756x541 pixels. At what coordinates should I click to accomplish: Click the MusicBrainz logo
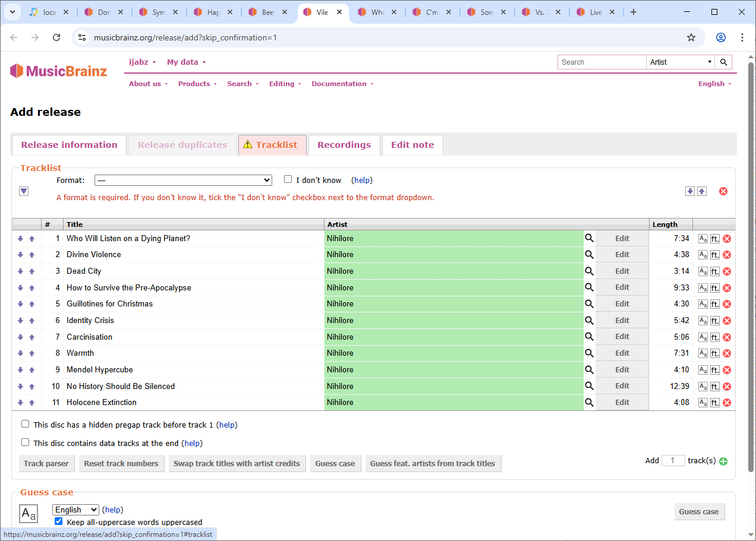tap(58, 71)
